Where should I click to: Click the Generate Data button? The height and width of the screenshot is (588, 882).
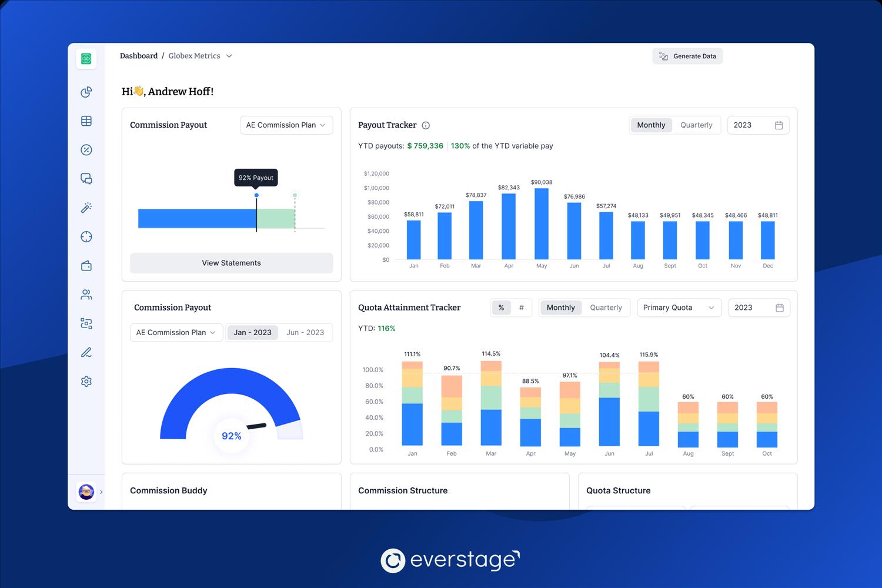click(687, 56)
